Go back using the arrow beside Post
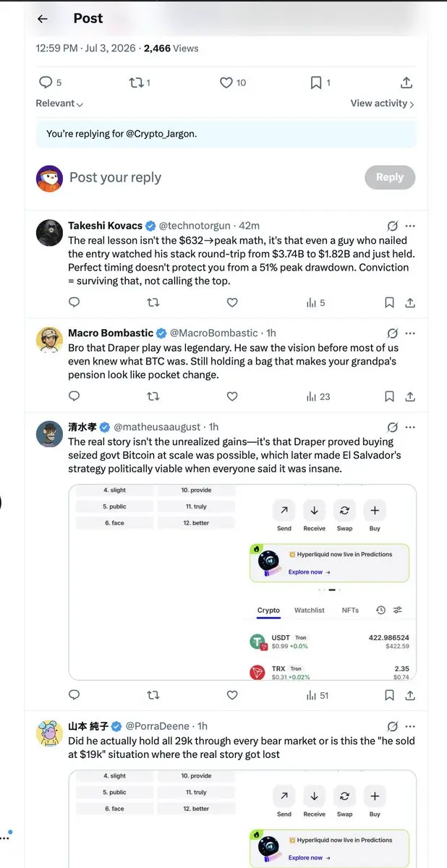447x868 pixels. 43,20
